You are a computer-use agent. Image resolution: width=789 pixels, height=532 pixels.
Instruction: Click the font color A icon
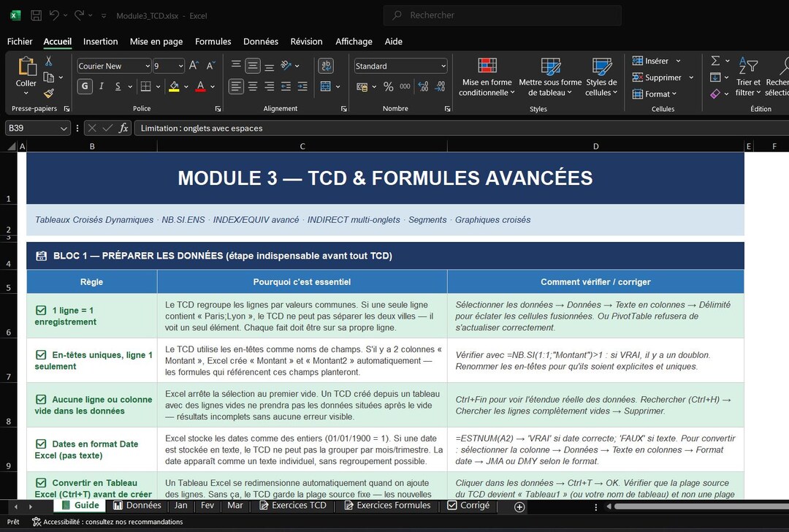pos(200,86)
